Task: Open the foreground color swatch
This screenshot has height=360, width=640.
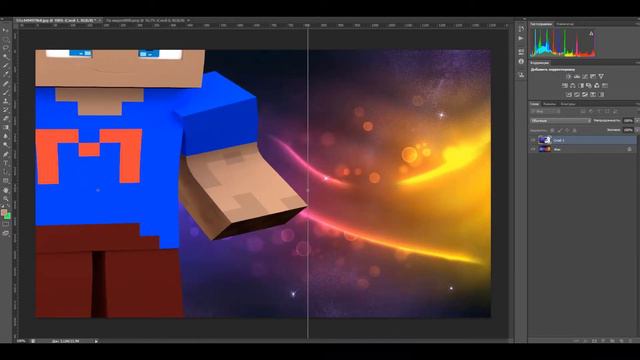Action: click(x=4, y=213)
